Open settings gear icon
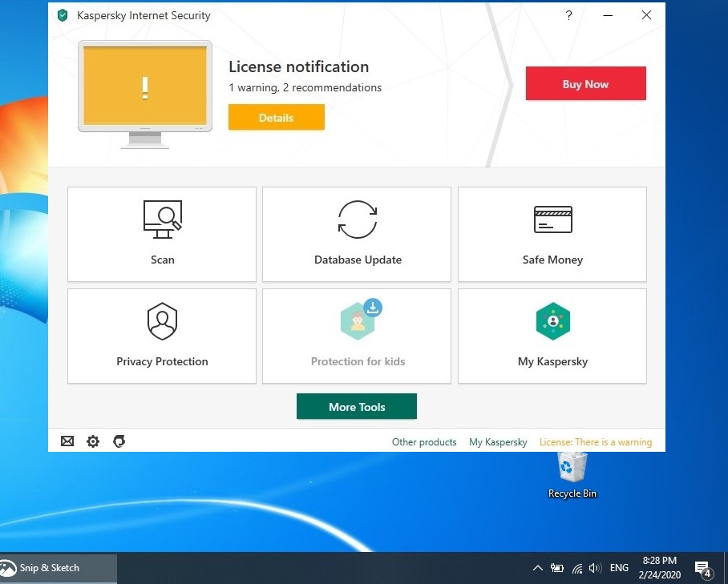728x584 pixels. pos(93,441)
